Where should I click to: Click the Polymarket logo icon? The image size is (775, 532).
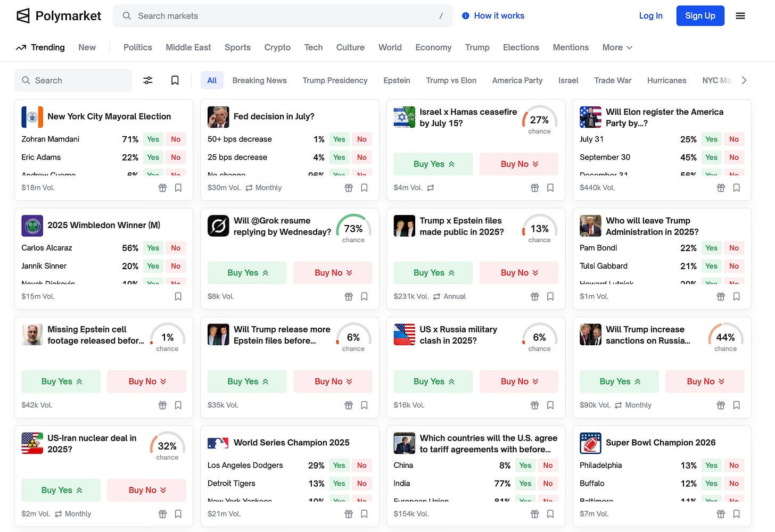point(23,16)
